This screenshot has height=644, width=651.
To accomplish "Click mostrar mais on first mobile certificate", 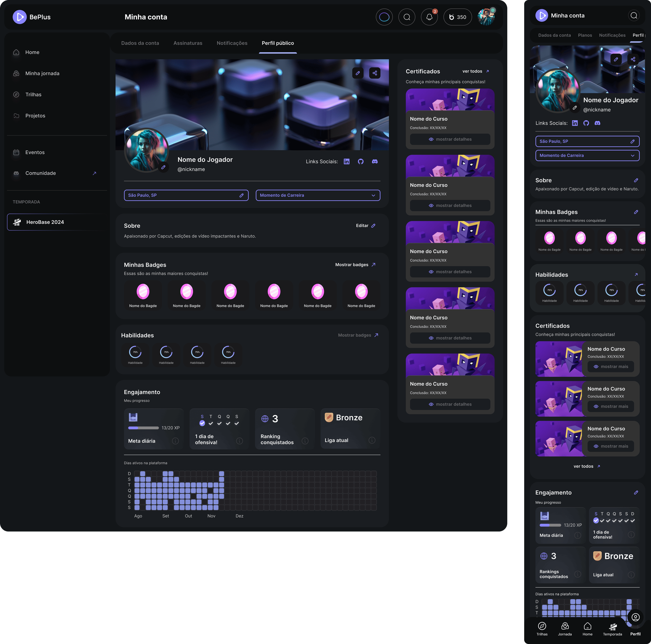I will click(611, 367).
